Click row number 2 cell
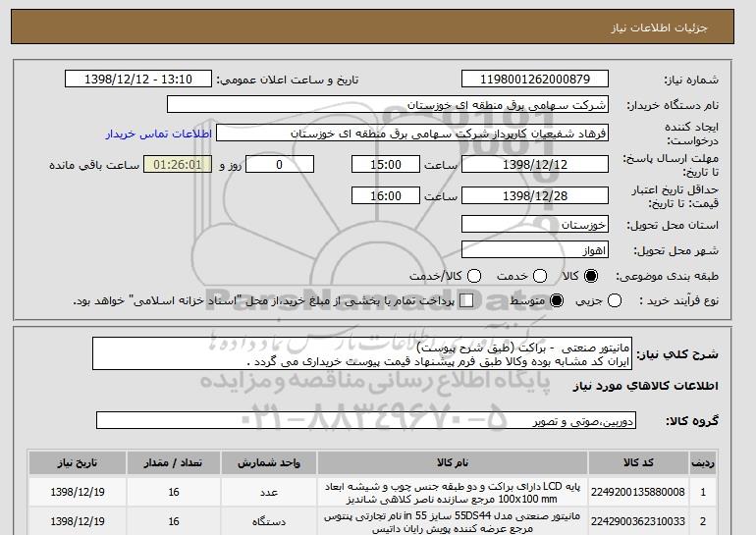This screenshot has height=535, width=756. [x=703, y=521]
